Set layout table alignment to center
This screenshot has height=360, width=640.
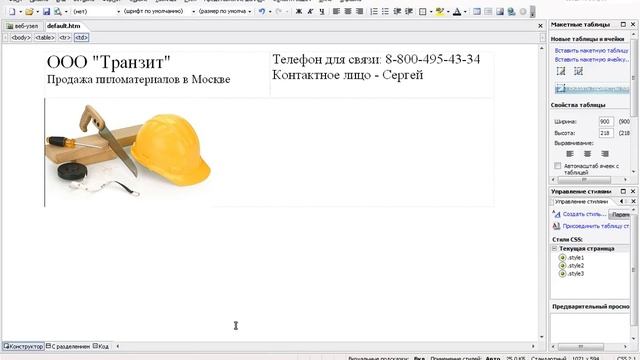(x=587, y=154)
